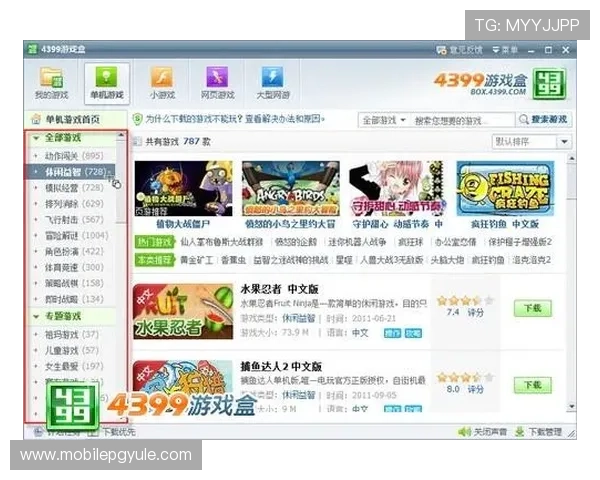The width and height of the screenshot is (600, 480).
Task: Open 疯狂钓鱼 link in 本类推荐 row
Action: tap(488, 260)
